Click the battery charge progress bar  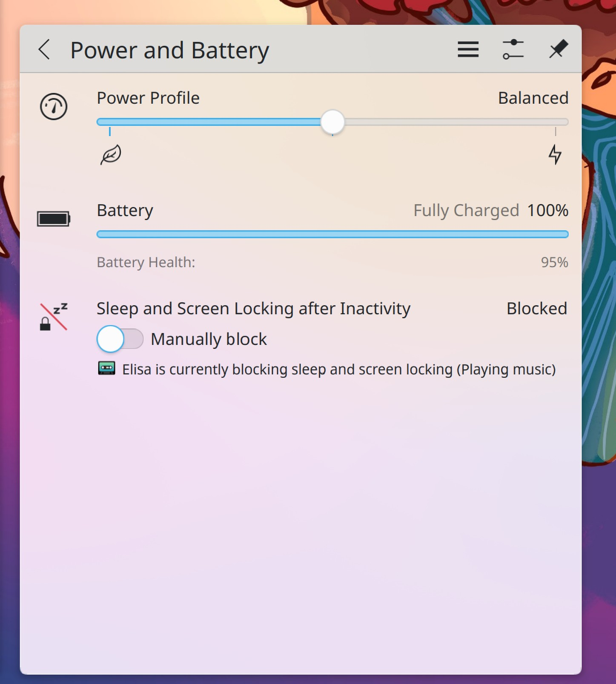click(332, 234)
